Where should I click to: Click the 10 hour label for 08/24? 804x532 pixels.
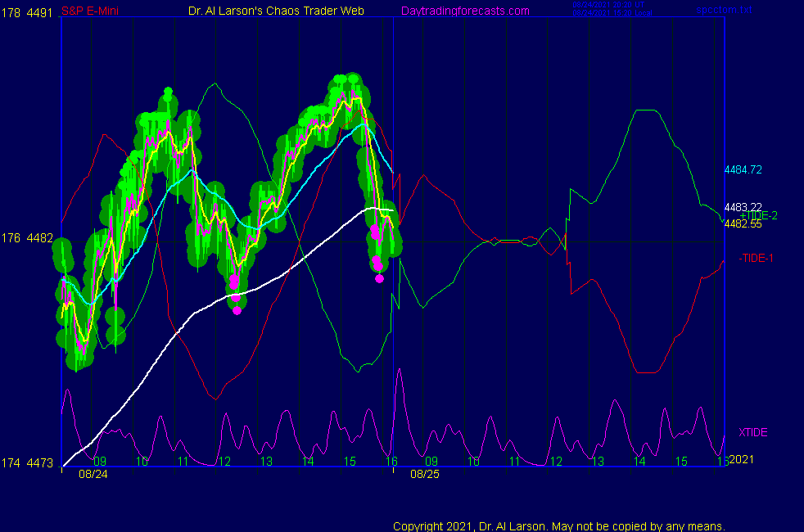pyautogui.click(x=142, y=462)
